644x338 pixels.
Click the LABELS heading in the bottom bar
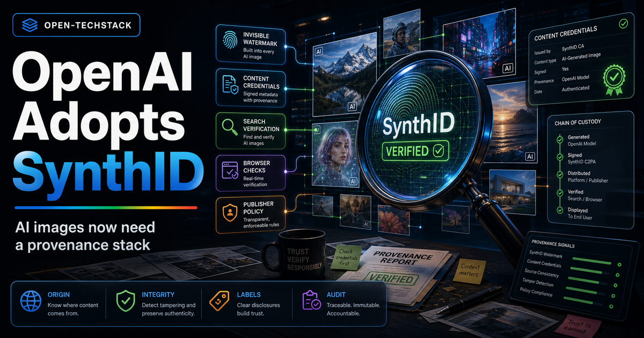(248, 295)
